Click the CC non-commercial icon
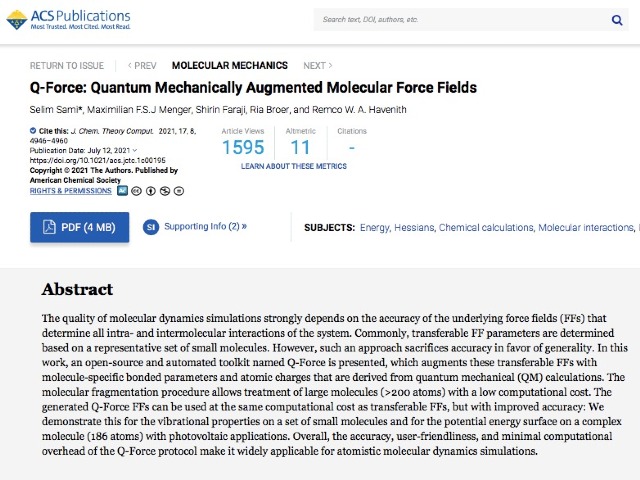 pos(163,190)
